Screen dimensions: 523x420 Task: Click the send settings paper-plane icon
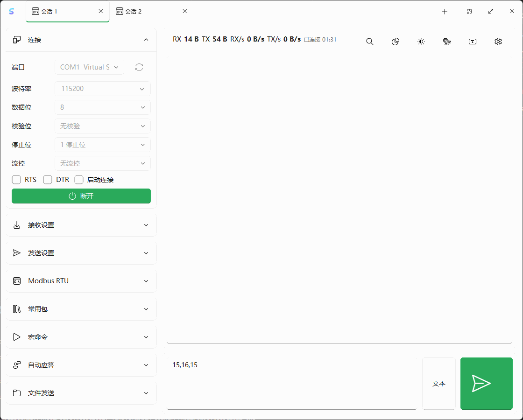17,253
